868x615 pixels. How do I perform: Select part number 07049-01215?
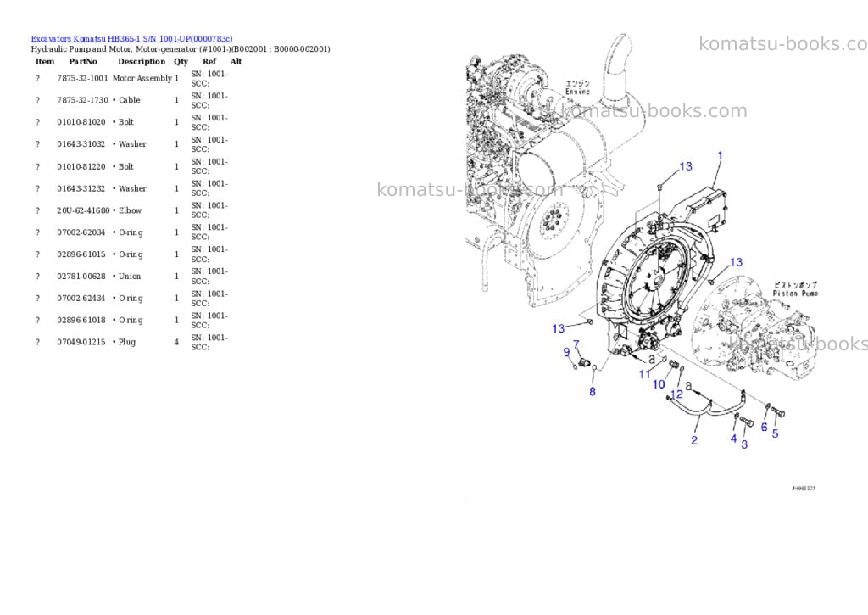click(x=81, y=343)
